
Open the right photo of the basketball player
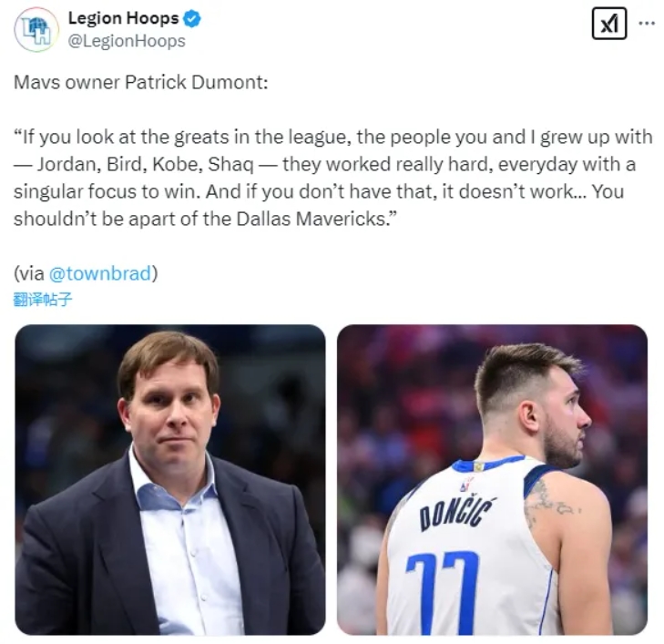pos(492,480)
